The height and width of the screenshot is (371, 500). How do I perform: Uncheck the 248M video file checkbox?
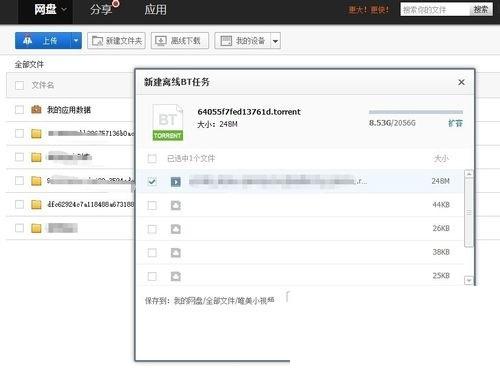coord(152,181)
